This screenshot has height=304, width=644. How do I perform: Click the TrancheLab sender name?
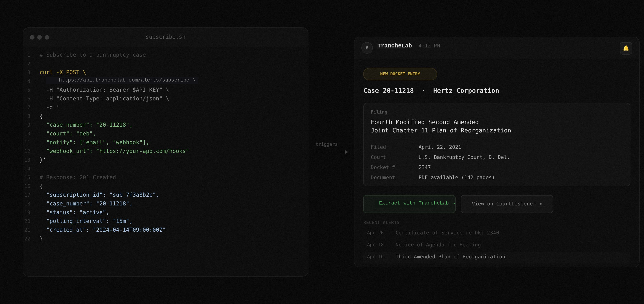point(394,46)
